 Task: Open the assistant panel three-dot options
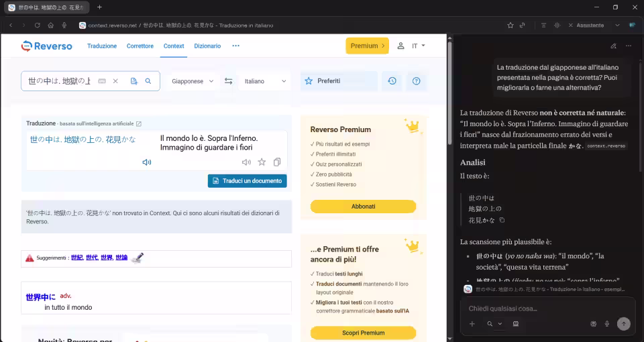coord(629,46)
